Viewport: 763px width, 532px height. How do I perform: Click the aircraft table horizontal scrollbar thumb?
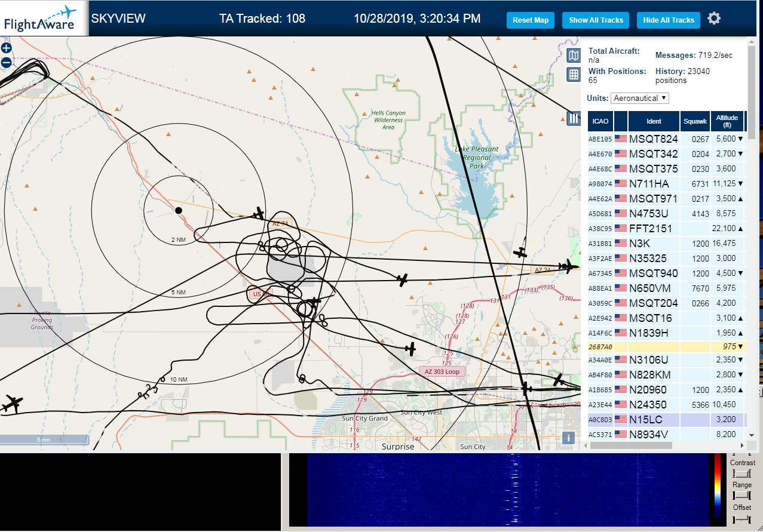click(632, 445)
